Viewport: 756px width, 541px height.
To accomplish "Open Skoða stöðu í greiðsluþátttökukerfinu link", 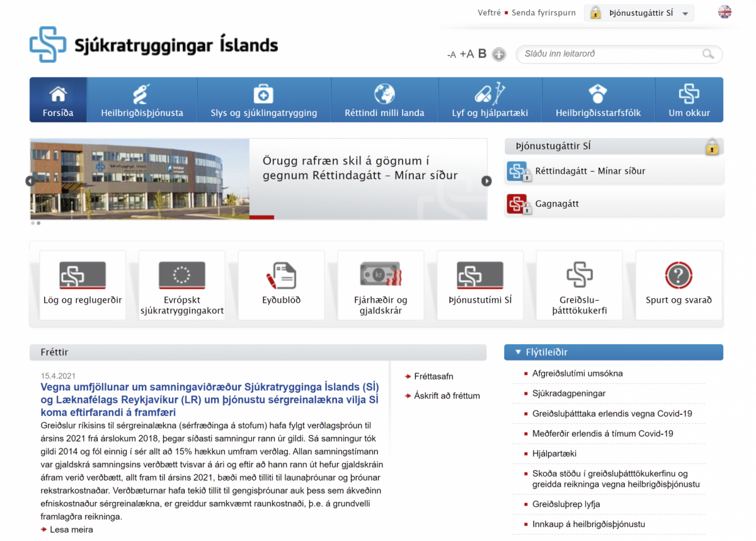I will (x=616, y=479).
